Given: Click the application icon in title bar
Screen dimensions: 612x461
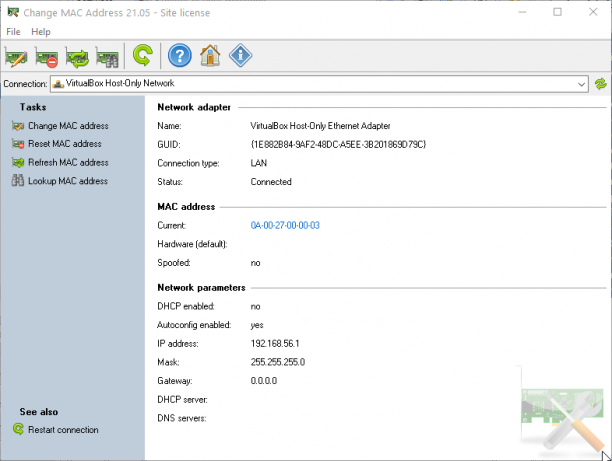Looking at the screenshot, I should click(x=13, y=12).
